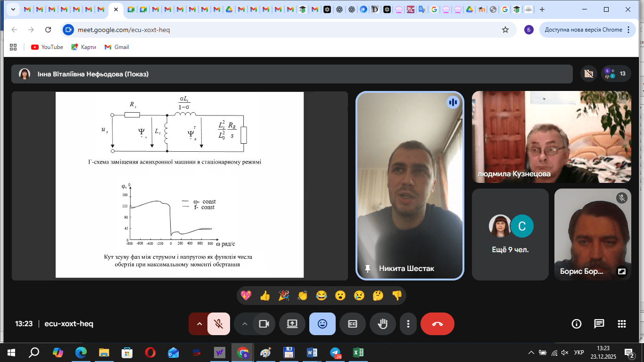
Task: Open the meeting details info icon
Action: (x=576, y=324)
